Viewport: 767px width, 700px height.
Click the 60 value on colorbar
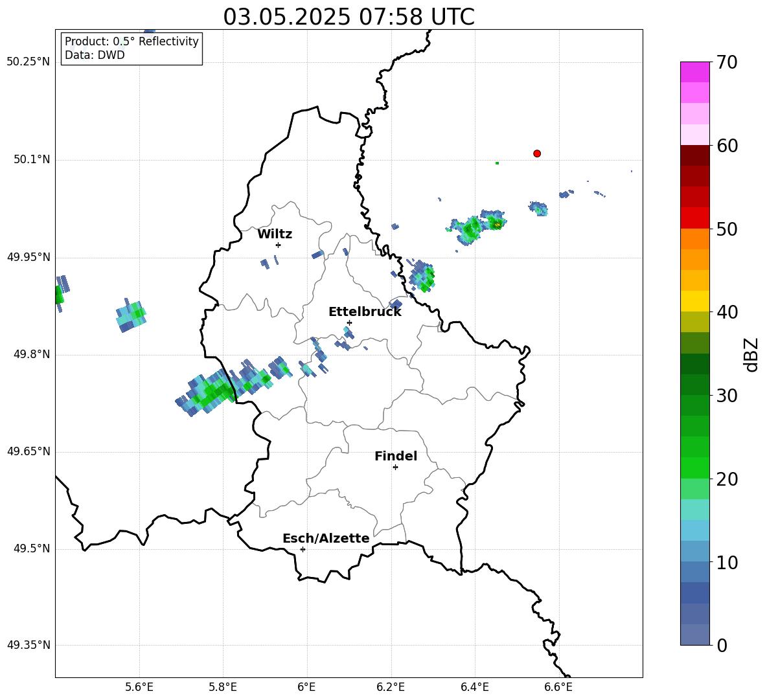[x=727, y=146]
